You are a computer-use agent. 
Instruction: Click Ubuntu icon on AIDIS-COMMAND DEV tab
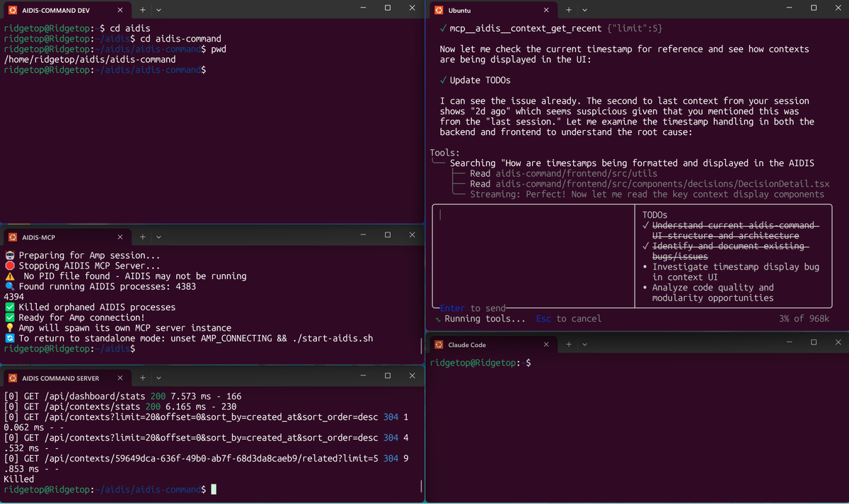click(13, 11)
